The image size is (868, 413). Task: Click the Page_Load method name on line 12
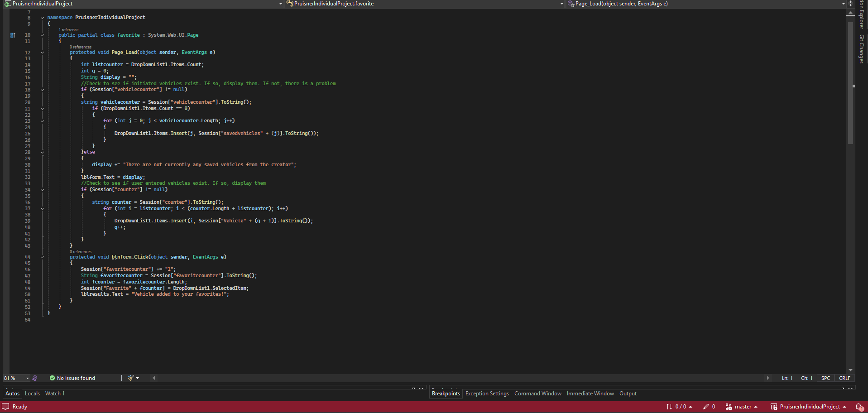124,53
